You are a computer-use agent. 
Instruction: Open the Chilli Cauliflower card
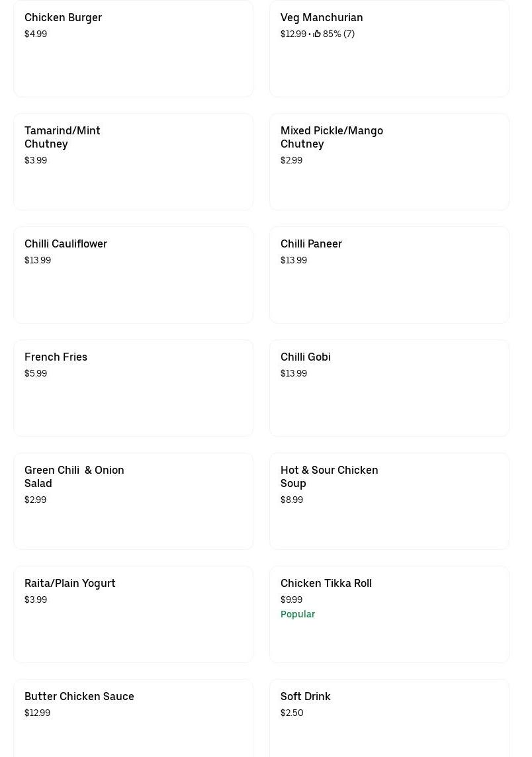click(133, 275)
